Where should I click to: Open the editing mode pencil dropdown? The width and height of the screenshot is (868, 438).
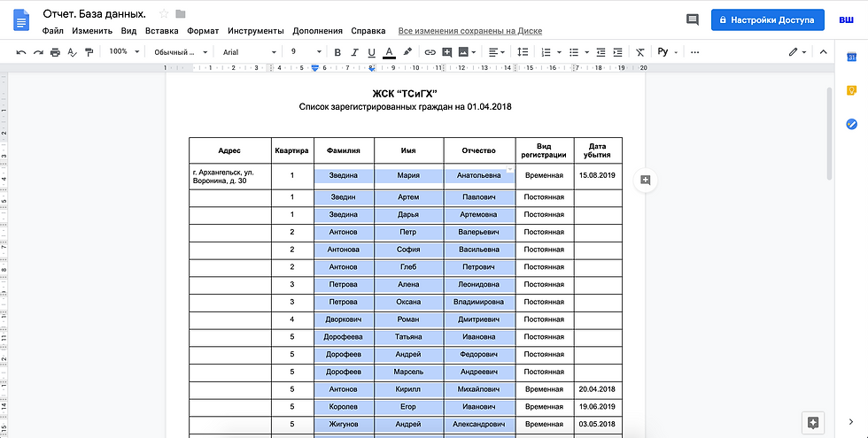pos(798,52)
